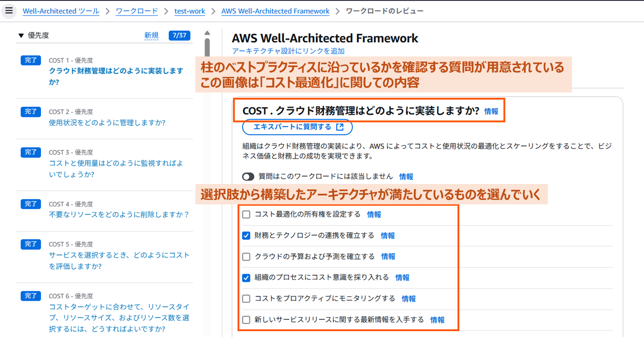The width and height of the screenshot is (644, 337).
Task: Toggle 質問はこのワークロードには該当しません switch
Action: [x=248, y=176]
